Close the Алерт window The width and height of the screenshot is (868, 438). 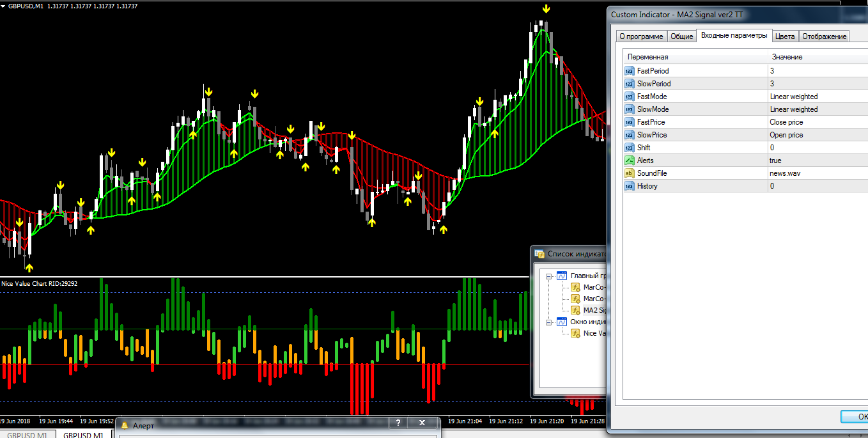422,423
